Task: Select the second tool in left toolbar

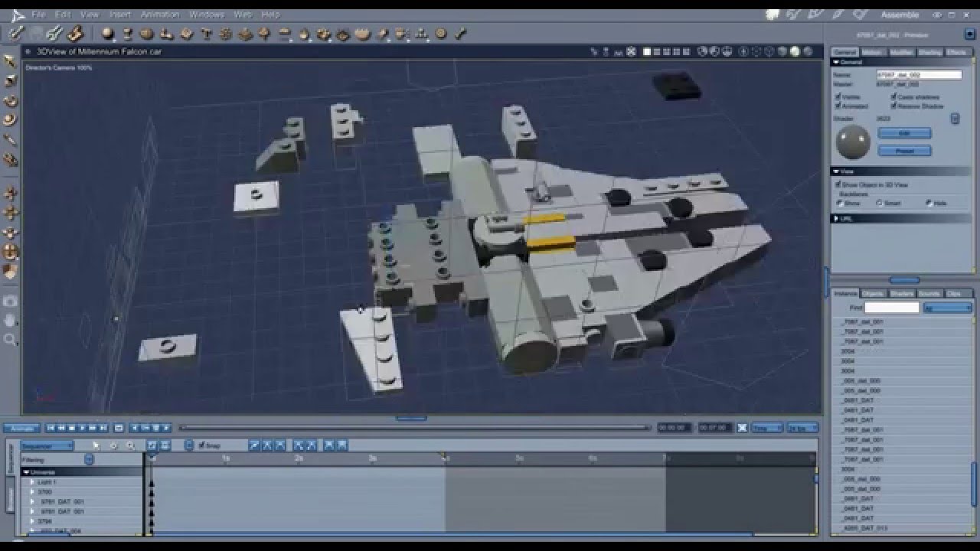Action: point(11,80)
